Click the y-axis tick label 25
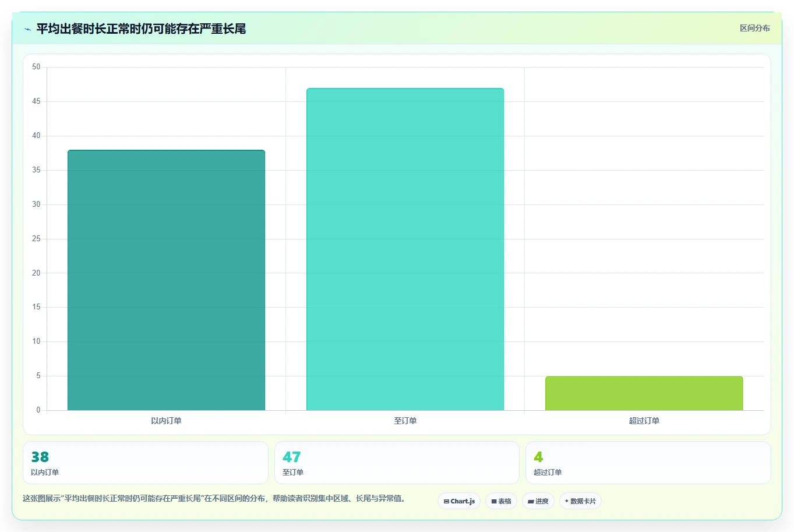Screen dimensions: 794x532 [x=36, y=239]
